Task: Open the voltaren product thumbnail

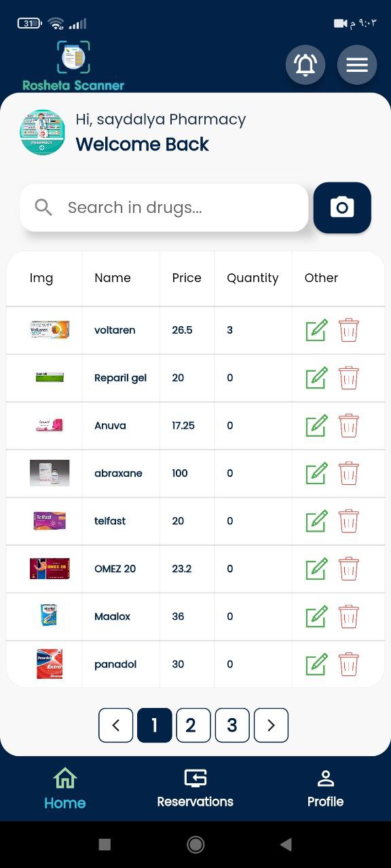Action: point(49,330)
